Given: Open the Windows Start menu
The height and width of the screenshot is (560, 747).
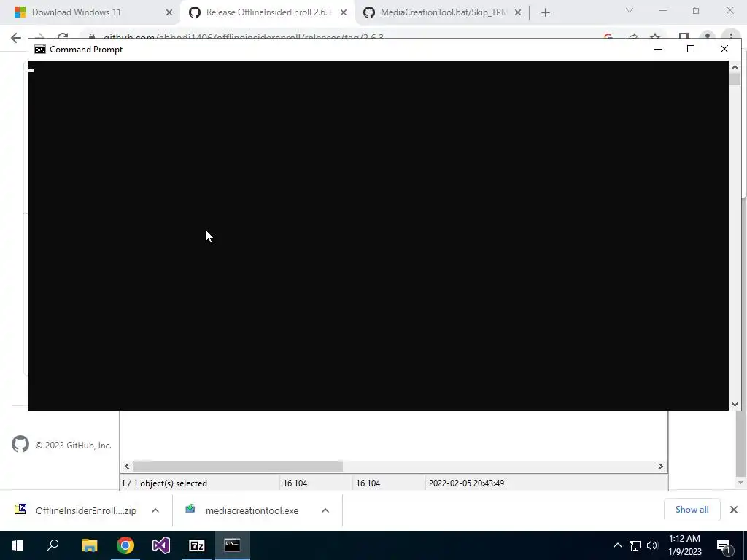Looking at the screenshot, I should (18, 545).
